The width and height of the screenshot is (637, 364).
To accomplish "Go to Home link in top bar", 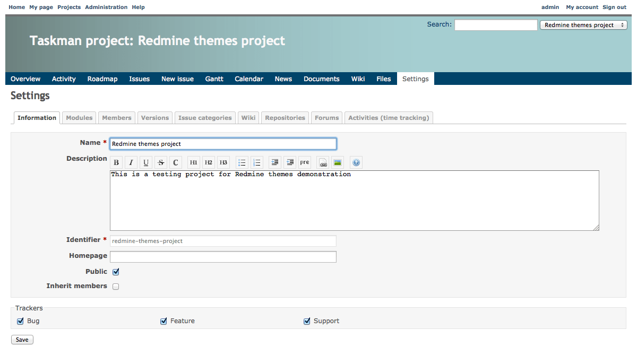I will coord(17,7).
